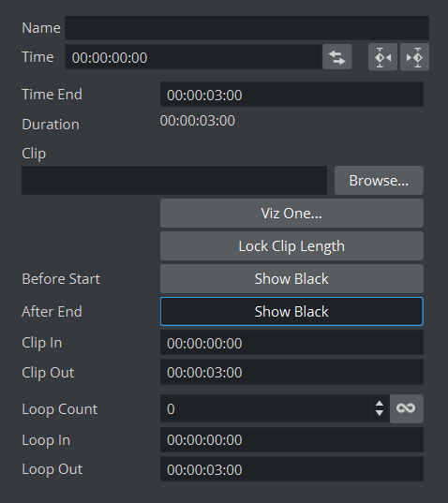Open the Browse... clip dialog

coord(379,180)
